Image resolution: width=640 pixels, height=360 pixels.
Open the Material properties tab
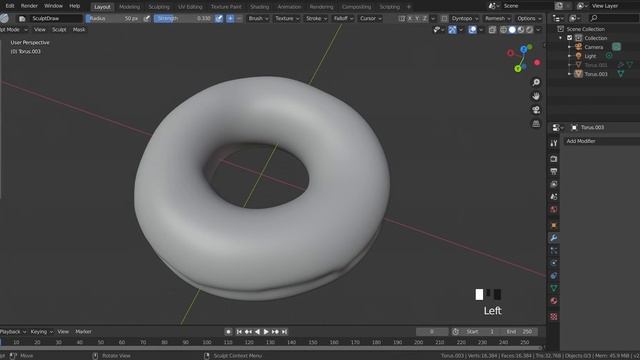click(x=553, y=301)
